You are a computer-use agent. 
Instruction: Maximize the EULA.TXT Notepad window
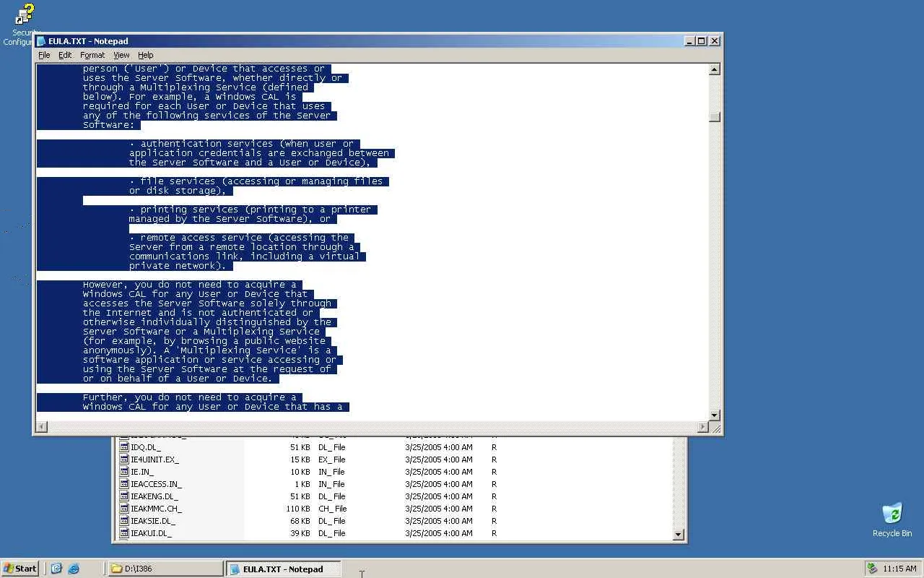(701, 41)
